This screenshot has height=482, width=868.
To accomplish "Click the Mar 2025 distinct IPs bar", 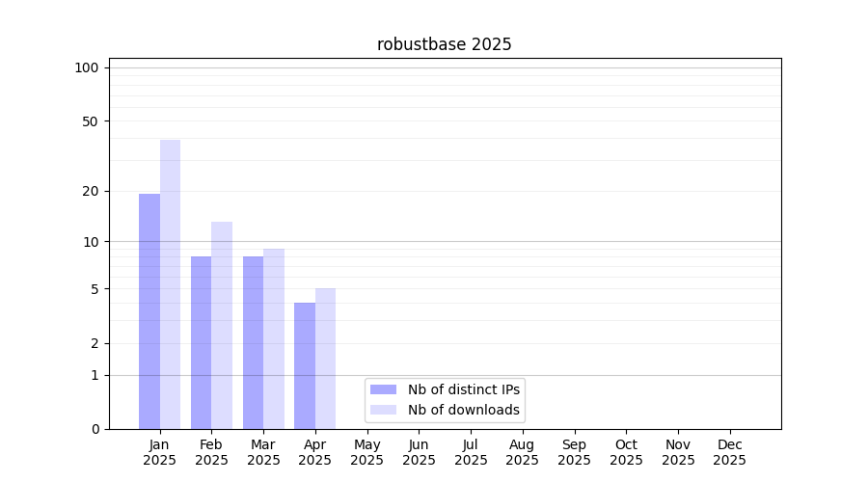I will tap(253, 342).
